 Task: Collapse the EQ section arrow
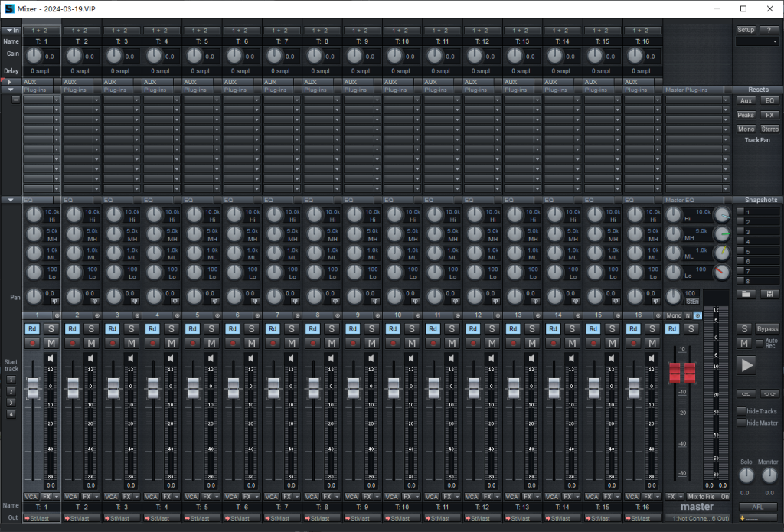tap(11, 200)
